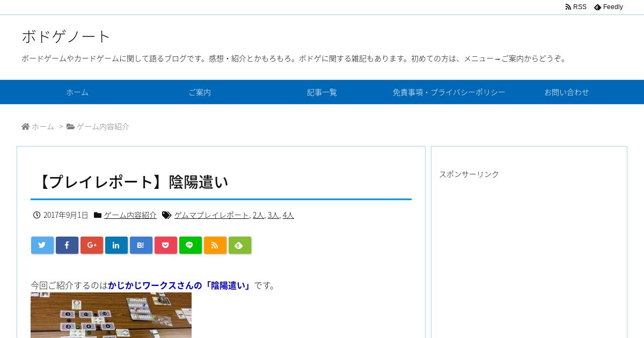Open the ゲムマプレイレポート tag

pyautogui.click(x=211, y=215)
